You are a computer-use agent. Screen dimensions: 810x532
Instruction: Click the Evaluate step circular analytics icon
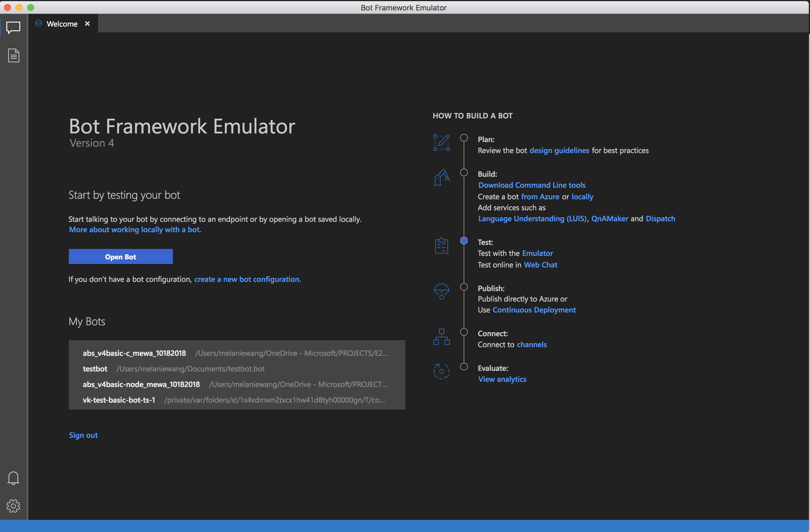coord(441,371)
